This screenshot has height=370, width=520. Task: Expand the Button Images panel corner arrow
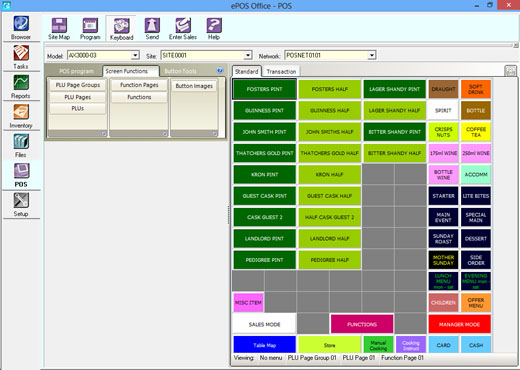pos(214,134)
